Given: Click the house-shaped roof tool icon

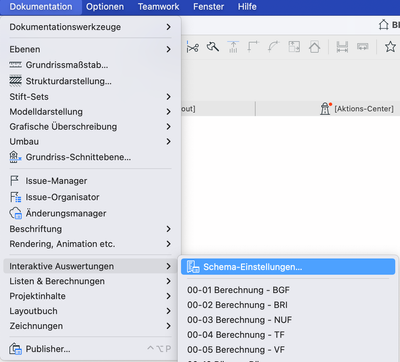Looking at the screenshot, I should [314, 47].
